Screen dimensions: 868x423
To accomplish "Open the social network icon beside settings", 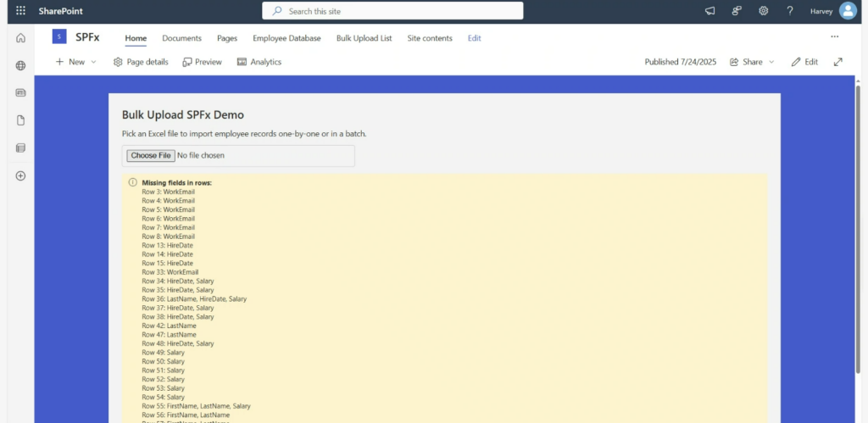I will [x=737, y=10].
